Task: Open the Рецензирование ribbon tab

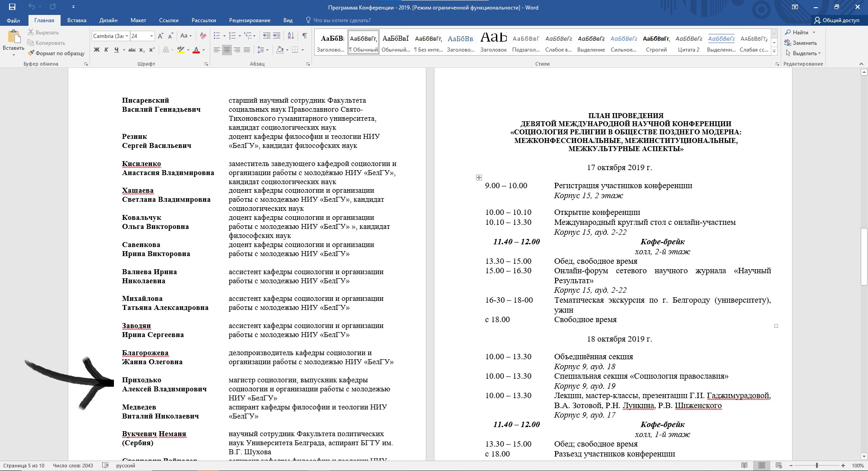Action: 250,20
